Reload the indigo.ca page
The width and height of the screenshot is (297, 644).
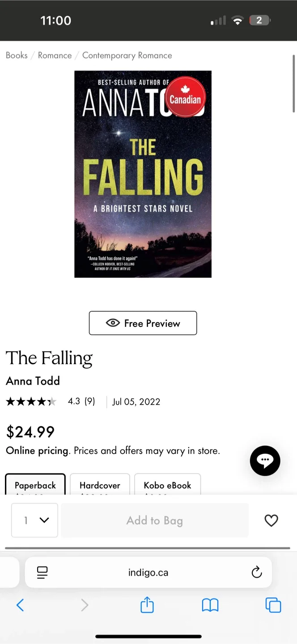[256, 572]
